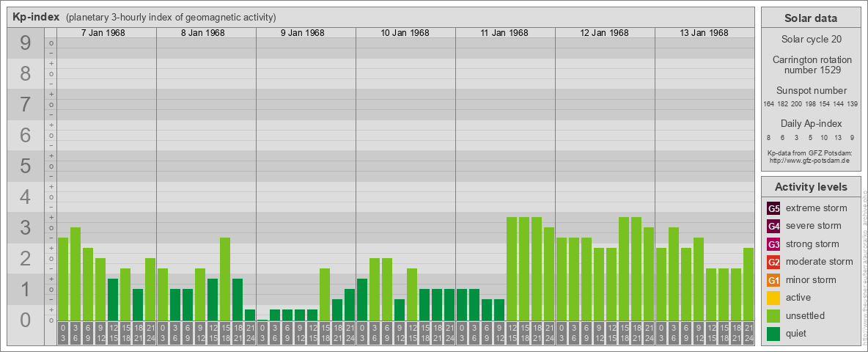The height and width of the screenshot is (352, 868).
Task: Click the 13 Jan 21-24 hour bar
Action: tap(749, 285)
